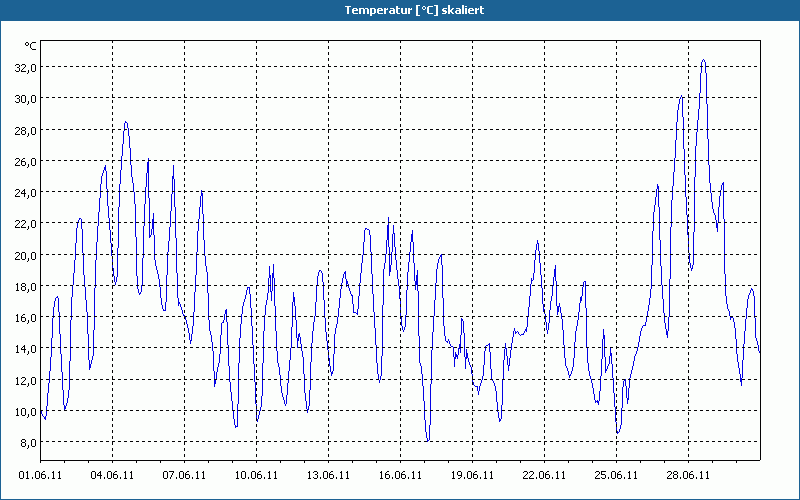Click the 24,0 y-axis label
Screen dimensions: 800x500
coord(26,192)
